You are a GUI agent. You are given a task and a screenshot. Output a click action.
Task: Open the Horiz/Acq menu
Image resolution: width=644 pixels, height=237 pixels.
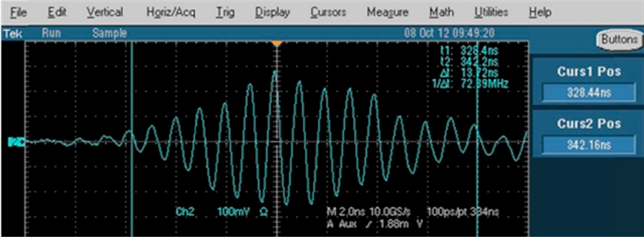pyautogui.click(x=171, y=13)
